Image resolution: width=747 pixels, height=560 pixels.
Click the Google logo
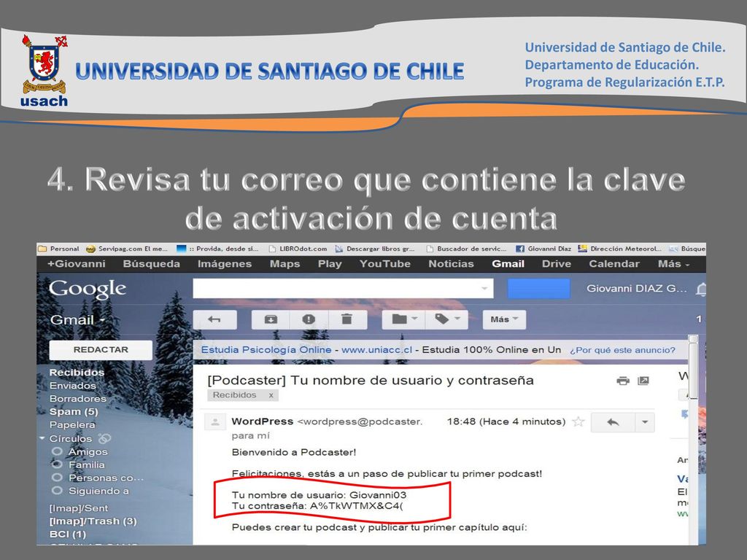tap(88, 289)
